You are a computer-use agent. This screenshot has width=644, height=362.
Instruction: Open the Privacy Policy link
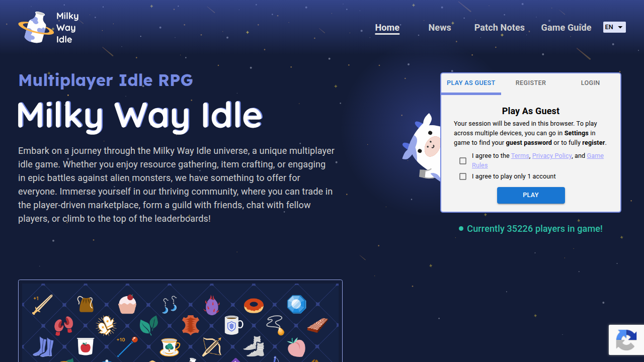(552, 156)
